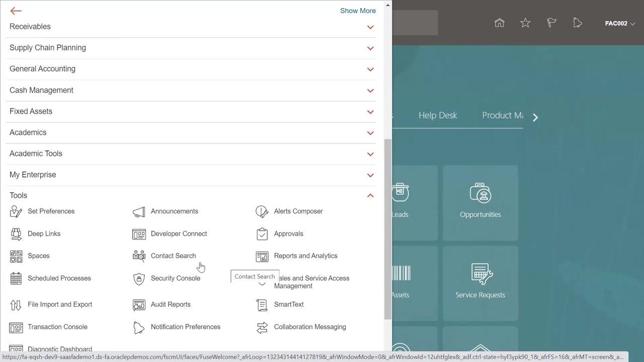Open Scheduled Processes calendar icon
The width and height of the screenshot is (644, 362).
click(x=16, y=279)
